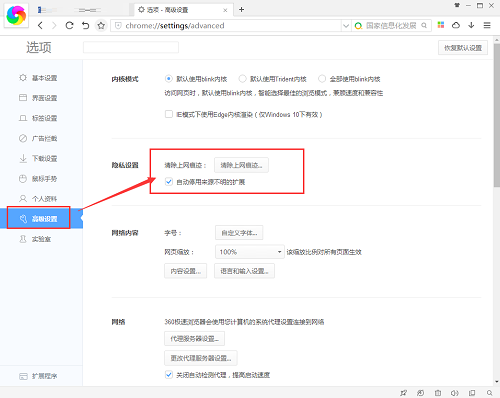Click the skin t-shirt icon in the title bar

click(x=457, y=5)
